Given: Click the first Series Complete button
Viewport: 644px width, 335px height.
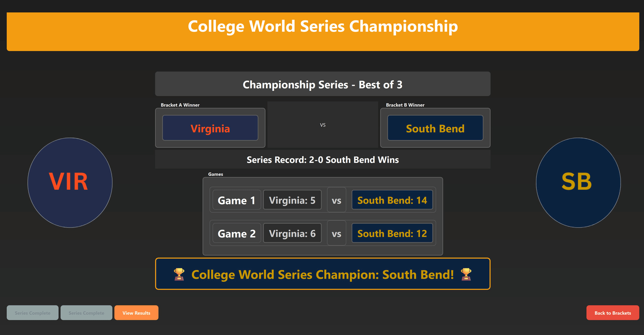Looking at the screenshot, I should (33, 313).
